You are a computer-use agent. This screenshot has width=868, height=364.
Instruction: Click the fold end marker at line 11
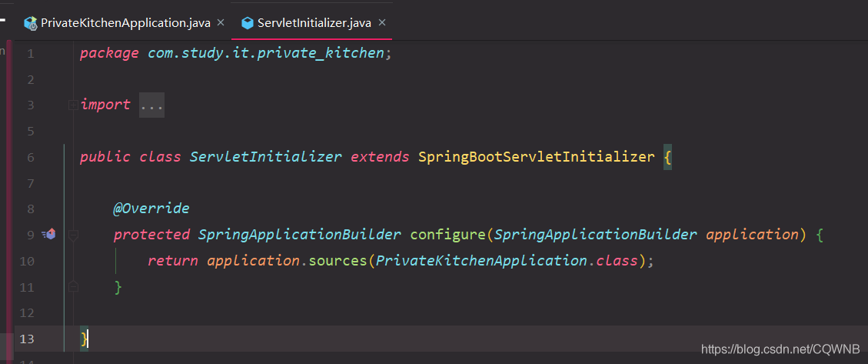72,287
